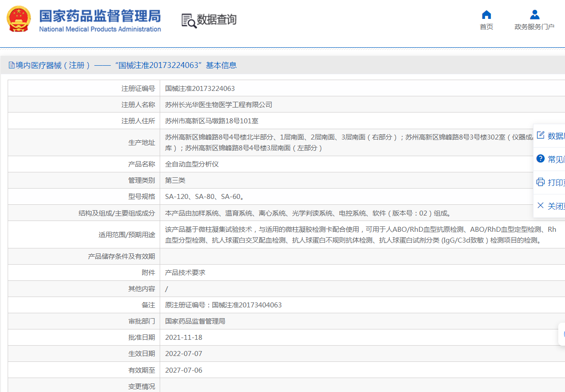The height and width of the screenshot is (392, 565).
Task: Click the X close icon in side panel
Action: pyautogui.click(x=541, y=206)
